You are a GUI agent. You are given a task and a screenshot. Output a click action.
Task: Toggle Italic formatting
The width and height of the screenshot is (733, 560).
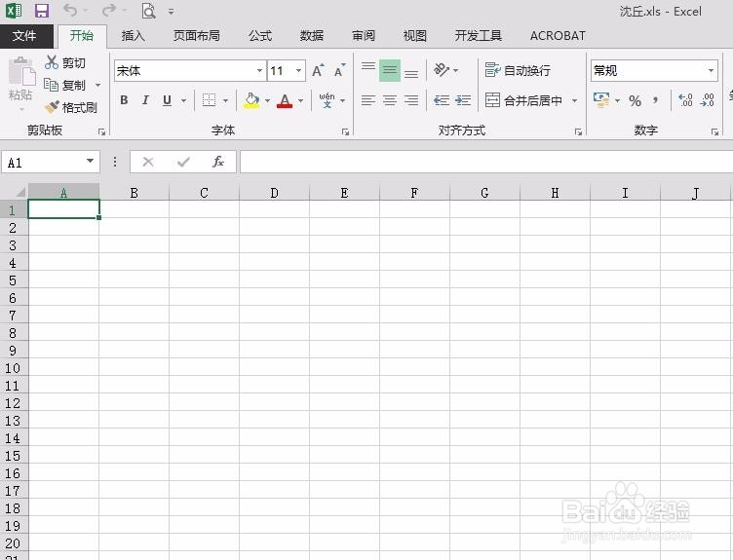tap(145, 100)
